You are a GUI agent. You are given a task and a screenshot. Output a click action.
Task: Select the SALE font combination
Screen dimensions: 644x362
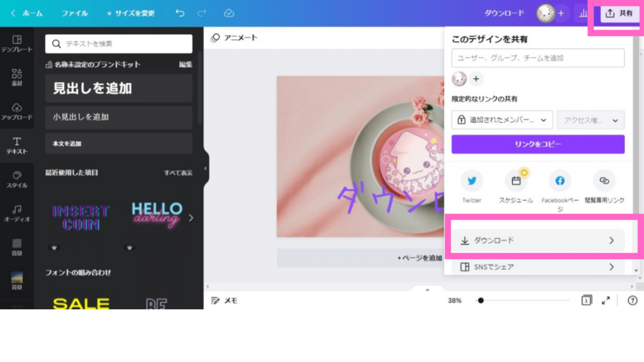pos(81,303)
